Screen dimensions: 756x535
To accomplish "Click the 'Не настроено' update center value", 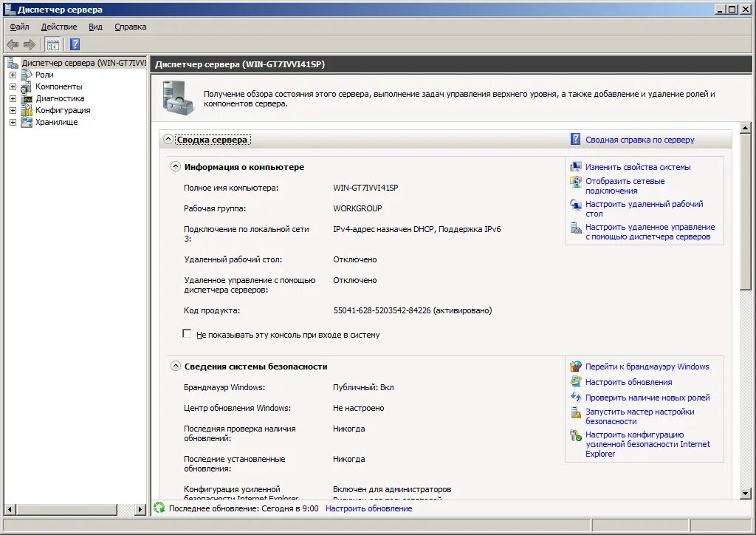I will pyautogui.click(x=358, y=408).
